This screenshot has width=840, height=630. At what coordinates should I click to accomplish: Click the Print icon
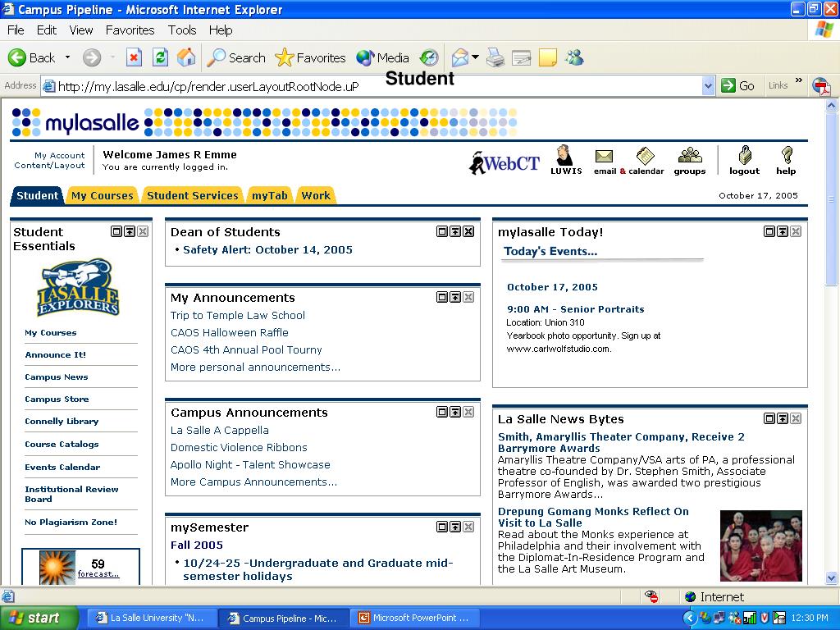click(495, 57)
